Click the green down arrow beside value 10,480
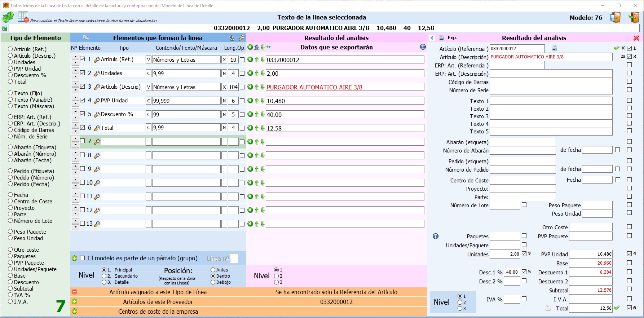 pos(263,101)
